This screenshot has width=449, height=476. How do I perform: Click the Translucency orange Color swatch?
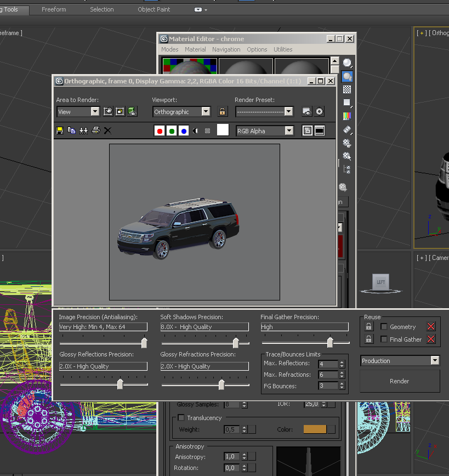coord(315,429)
